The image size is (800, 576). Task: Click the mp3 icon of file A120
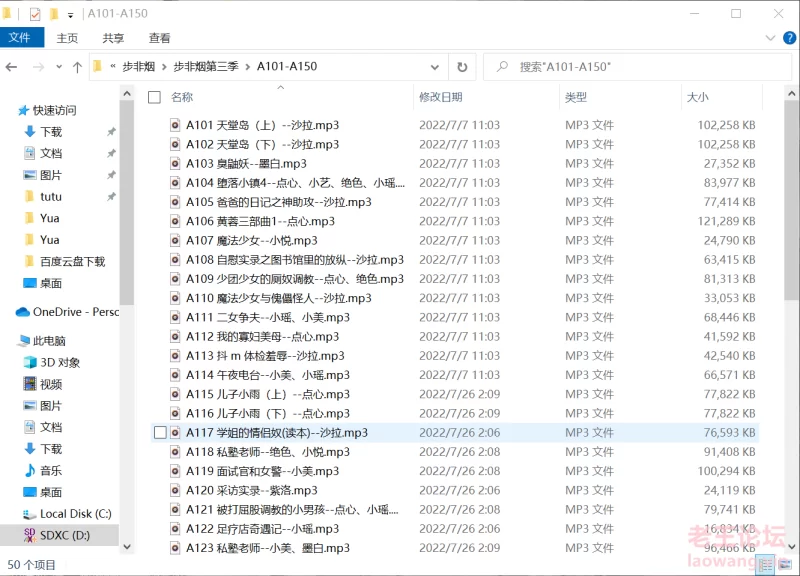click(x=175, y=491)
